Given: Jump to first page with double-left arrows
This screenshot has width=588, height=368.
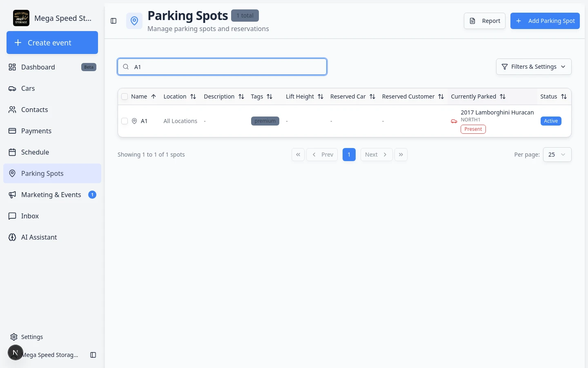Looking at the screenshot, I should coord(298,155).
